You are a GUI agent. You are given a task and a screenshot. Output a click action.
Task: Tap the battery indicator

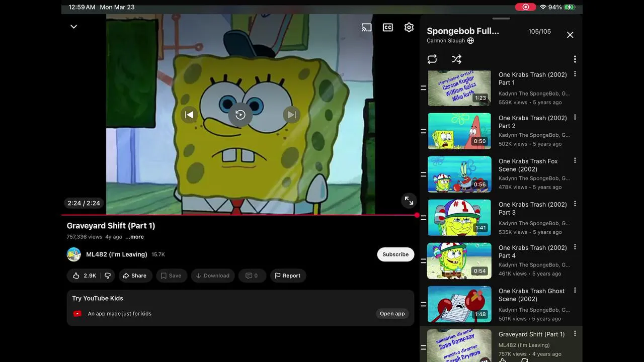tap(570, 7)
